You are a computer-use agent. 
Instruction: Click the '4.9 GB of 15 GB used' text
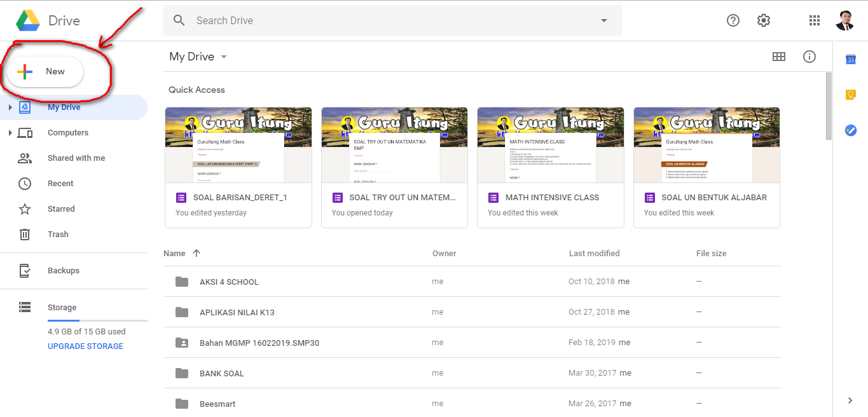click(86, 332)
